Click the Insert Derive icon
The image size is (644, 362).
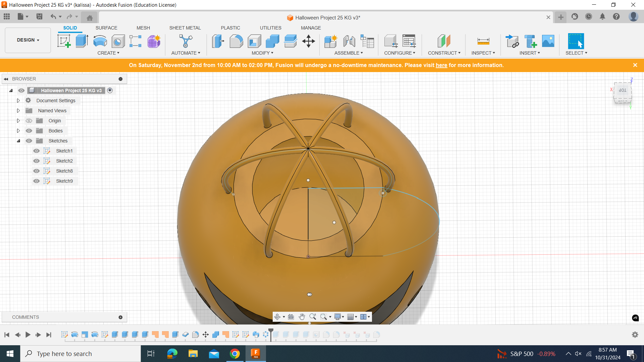[512, 41]
